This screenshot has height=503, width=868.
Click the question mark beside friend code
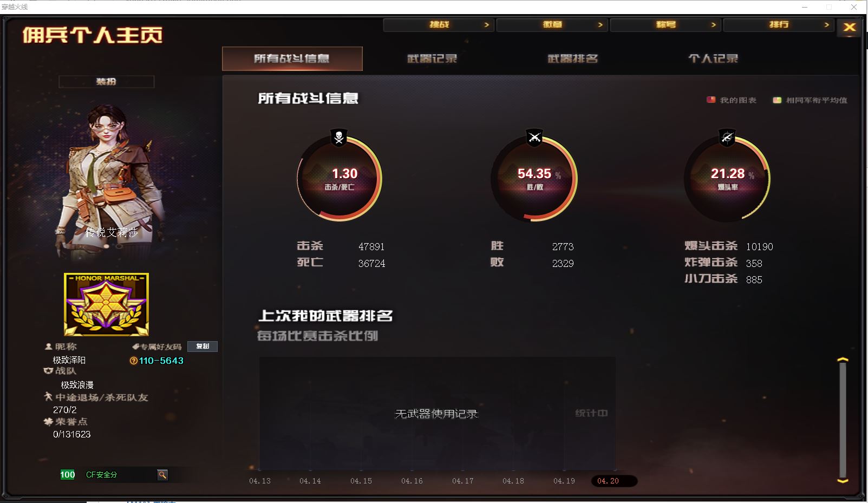[x=134, y=361]
